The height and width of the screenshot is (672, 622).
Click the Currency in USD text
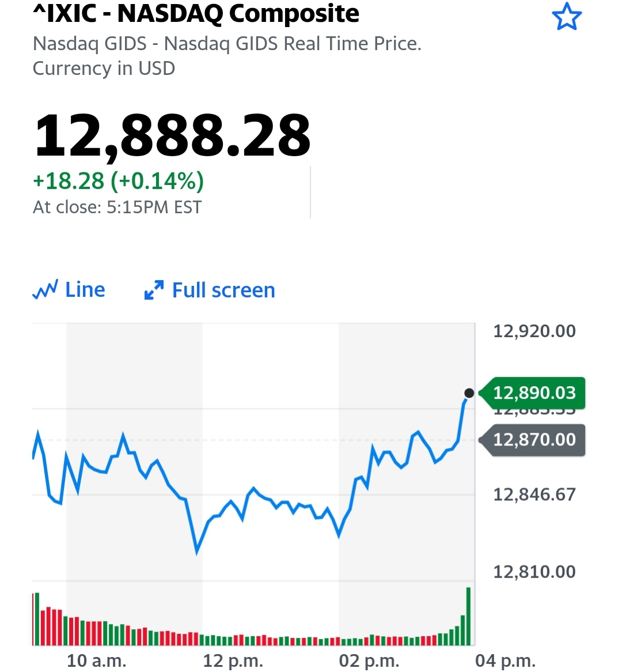point(104,69)
